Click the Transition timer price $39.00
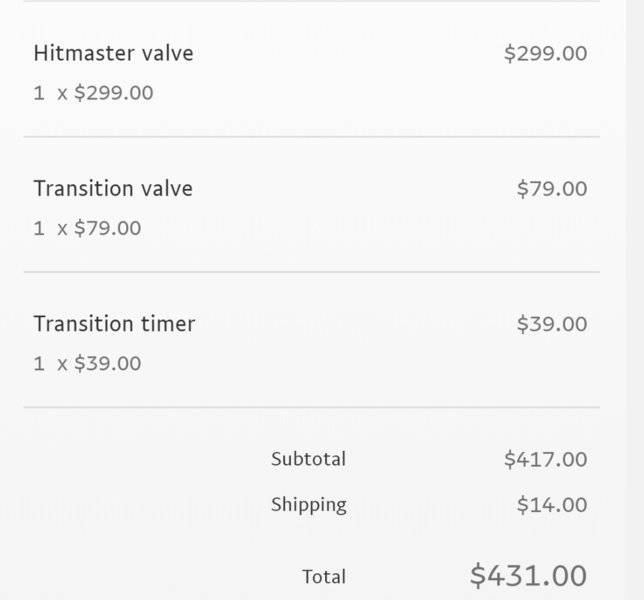Screen dimensions: 644x600 click(552, 324)
